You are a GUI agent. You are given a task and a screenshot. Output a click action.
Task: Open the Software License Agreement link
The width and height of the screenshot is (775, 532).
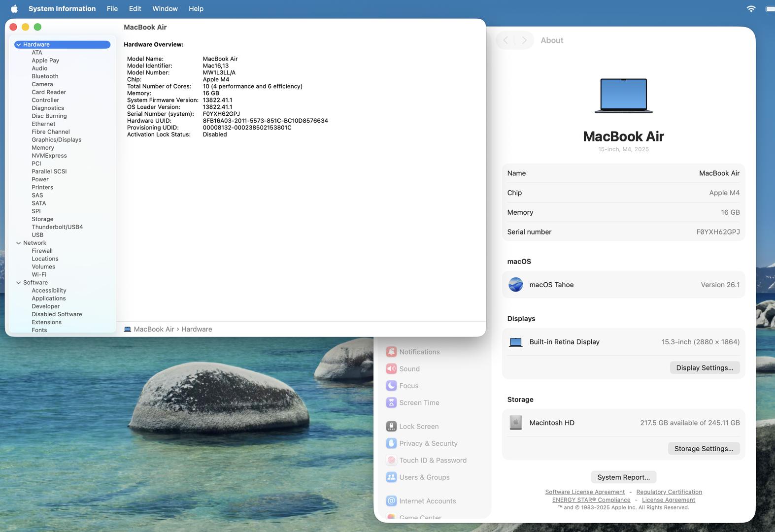tap(584, 492)
